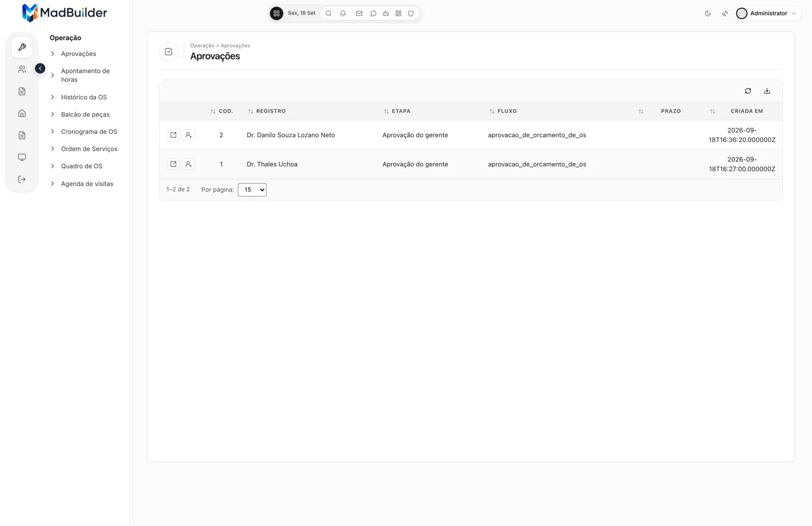This screenshot has height=526, width=812.
Task: Assign user on Dr. Danilo Souza row
Action: click(x=189, y=135)
